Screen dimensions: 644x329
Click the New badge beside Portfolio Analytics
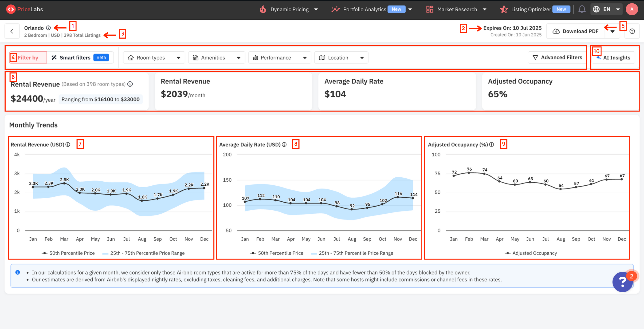coord(396,9)
